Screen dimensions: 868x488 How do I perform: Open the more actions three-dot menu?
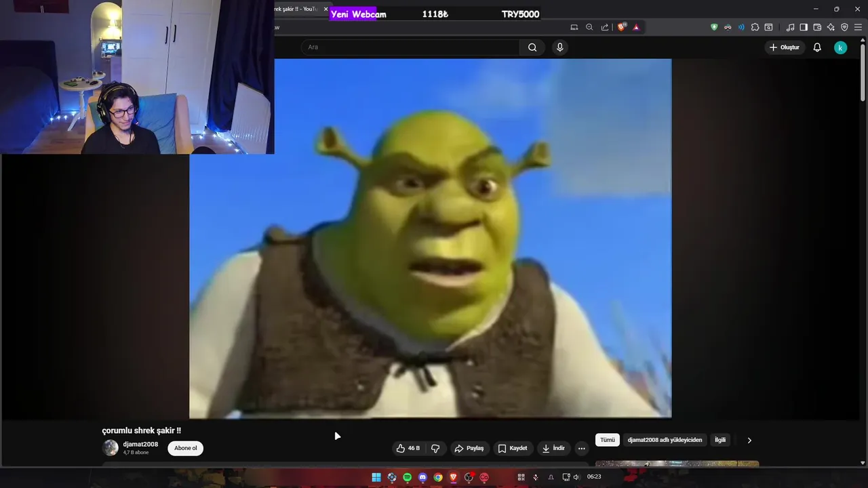tap(581, 448)
